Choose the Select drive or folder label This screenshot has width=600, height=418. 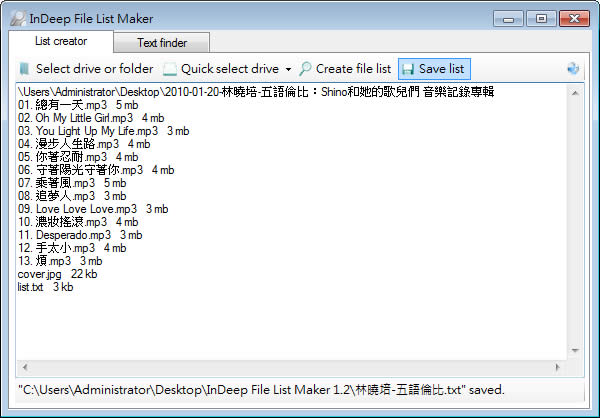(x=94, y=69)
